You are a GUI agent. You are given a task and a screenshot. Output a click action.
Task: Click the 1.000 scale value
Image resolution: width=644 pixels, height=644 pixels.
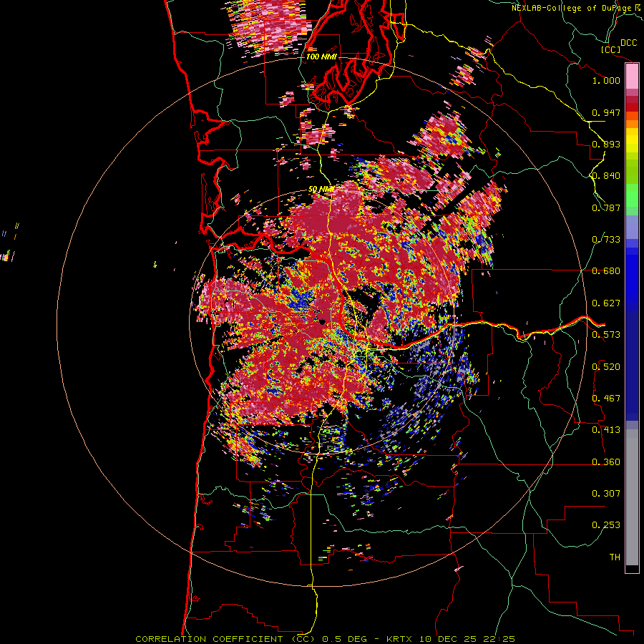click(606, 80)
